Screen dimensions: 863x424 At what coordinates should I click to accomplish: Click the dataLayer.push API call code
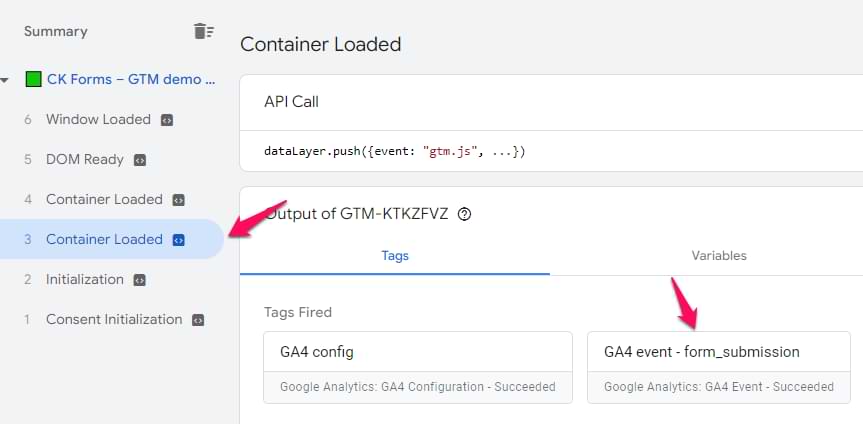395,152
